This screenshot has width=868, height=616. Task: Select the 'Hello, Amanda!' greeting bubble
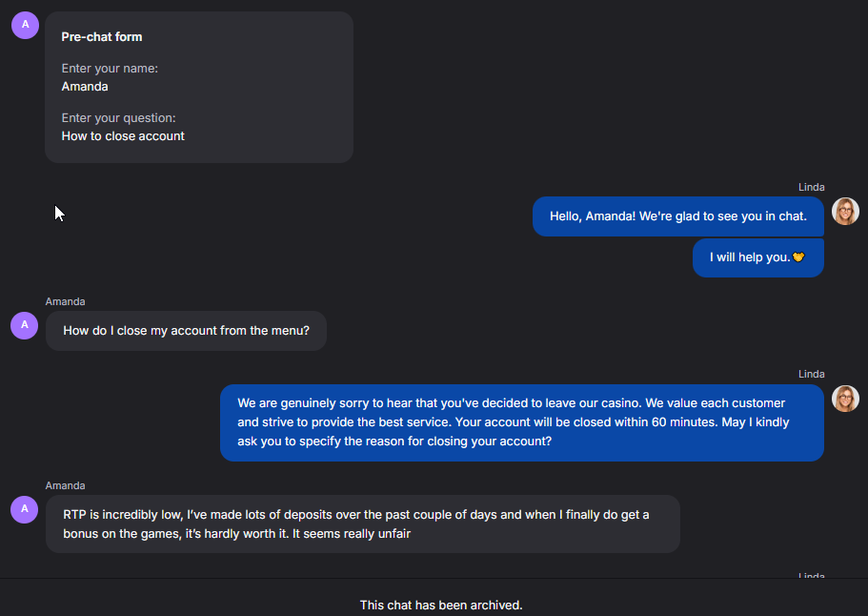(677, 216)
